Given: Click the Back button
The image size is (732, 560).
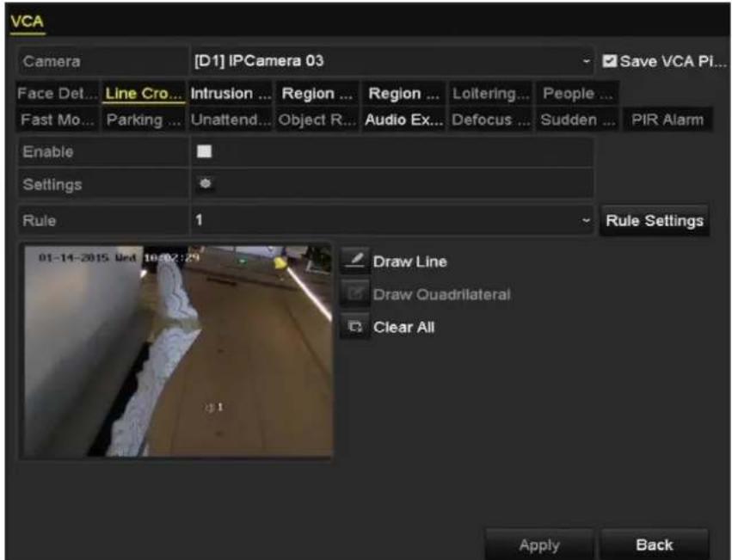Looking at the screenshot, I should 654,545.
